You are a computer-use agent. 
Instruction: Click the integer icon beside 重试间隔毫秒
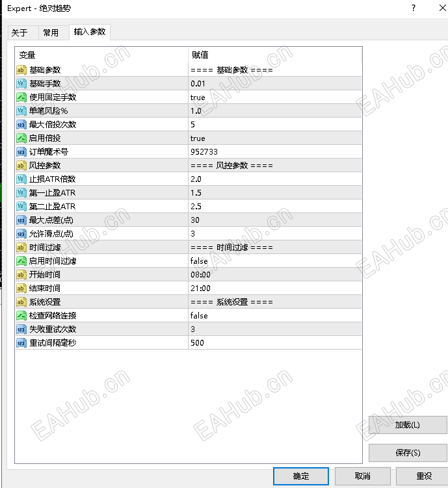click(21, 343)
